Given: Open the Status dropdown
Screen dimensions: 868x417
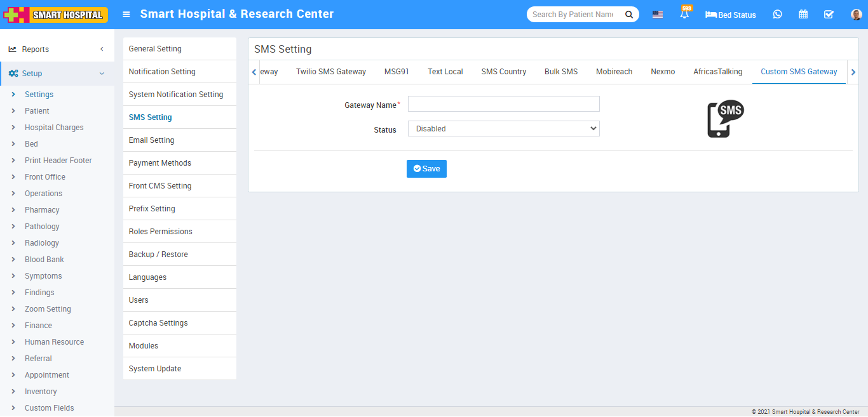Looking at the screenshot, I should (x=503, y=129).
